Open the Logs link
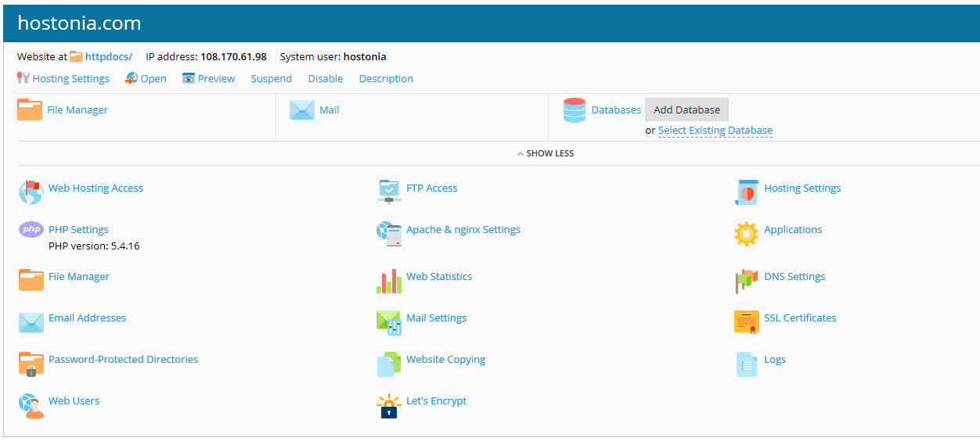Image resolution: width=980 pixels, height=445 pixels. pos(775,359)
